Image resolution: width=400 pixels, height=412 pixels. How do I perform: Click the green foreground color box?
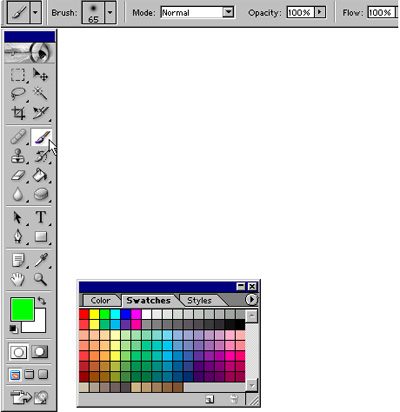[x=23, y=309]
